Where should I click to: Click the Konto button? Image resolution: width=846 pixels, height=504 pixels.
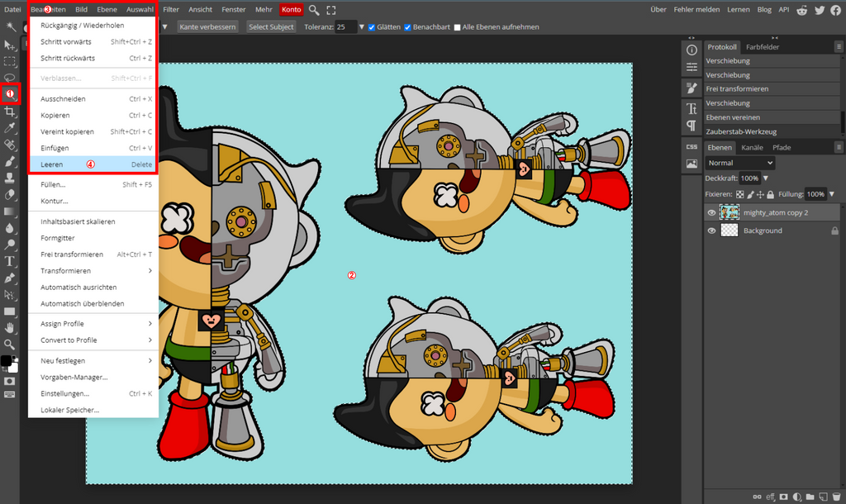292,10
